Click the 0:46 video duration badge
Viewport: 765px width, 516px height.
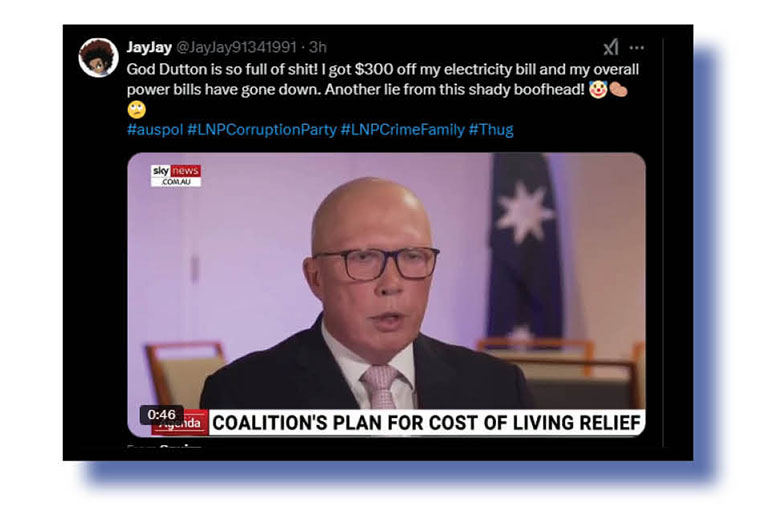(x=161, y=415)
